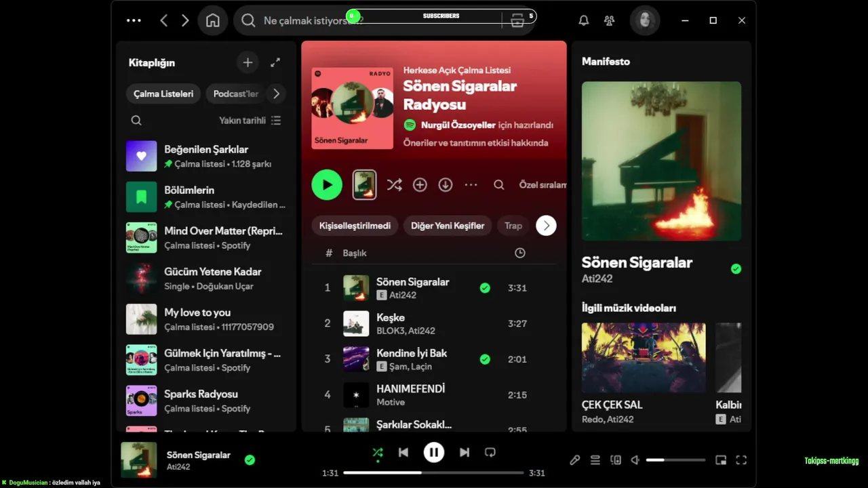
Task: Open more options dots for the playlist
Action: 471,184
